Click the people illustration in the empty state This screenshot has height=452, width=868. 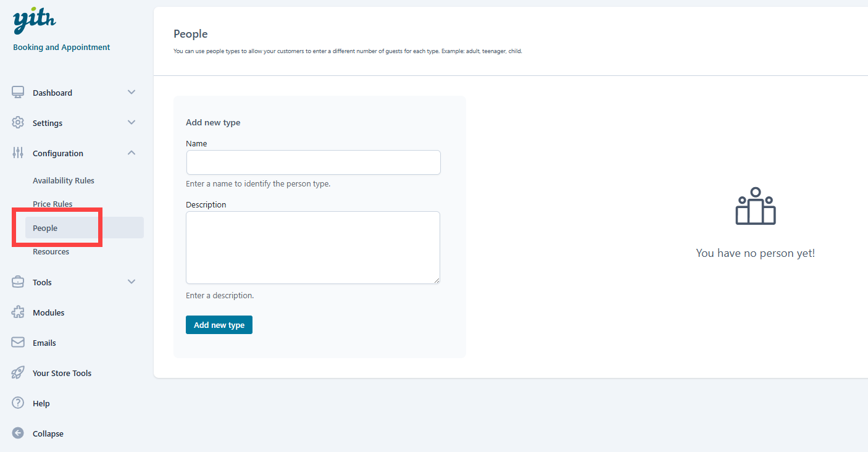755,206
